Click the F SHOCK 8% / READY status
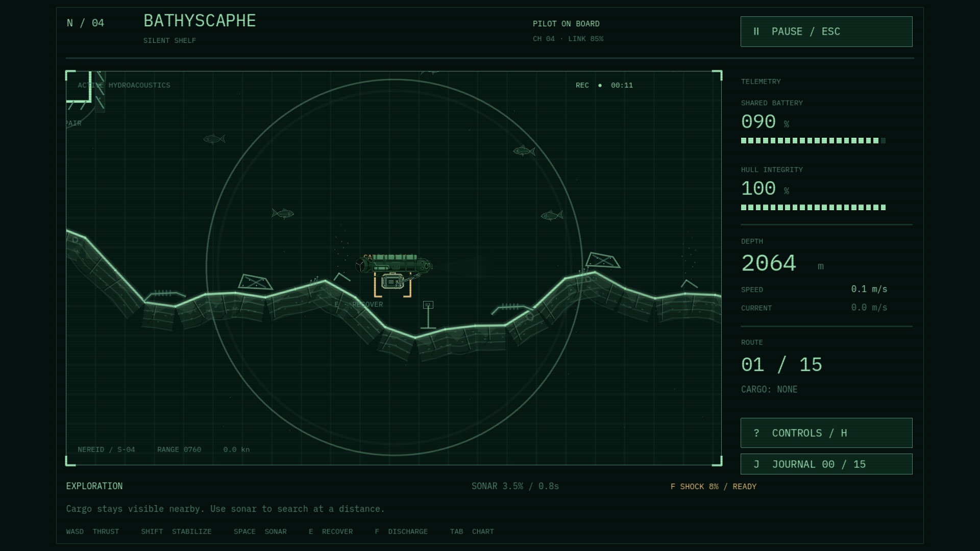Viewport: 980px width, 551px height. [x=714, y=487]
